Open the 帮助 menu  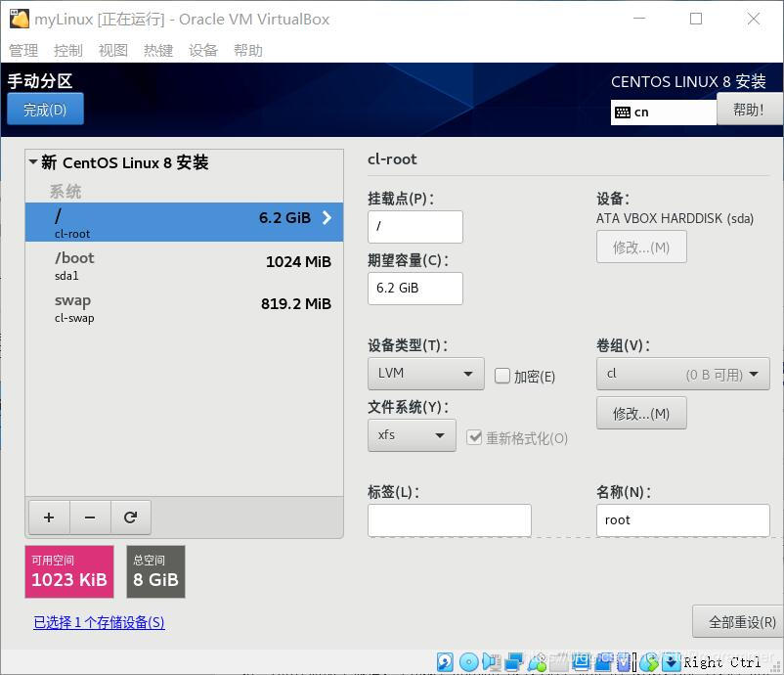point(248,50)
